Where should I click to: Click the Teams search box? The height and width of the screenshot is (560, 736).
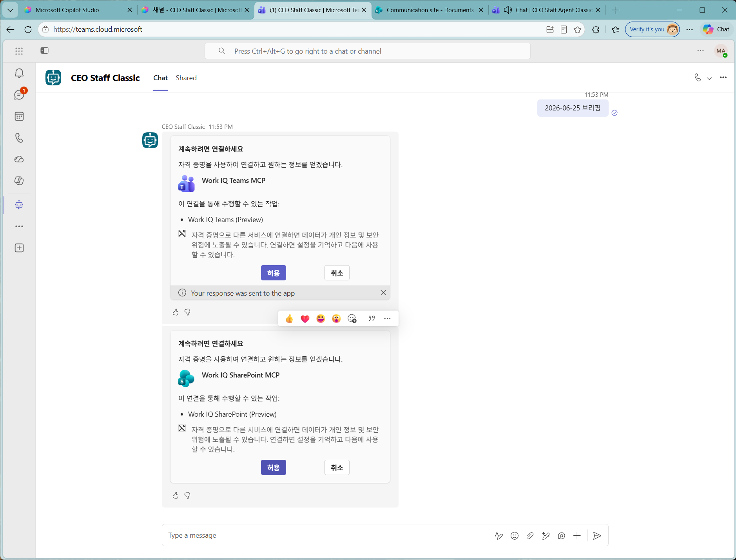point(367,51)
